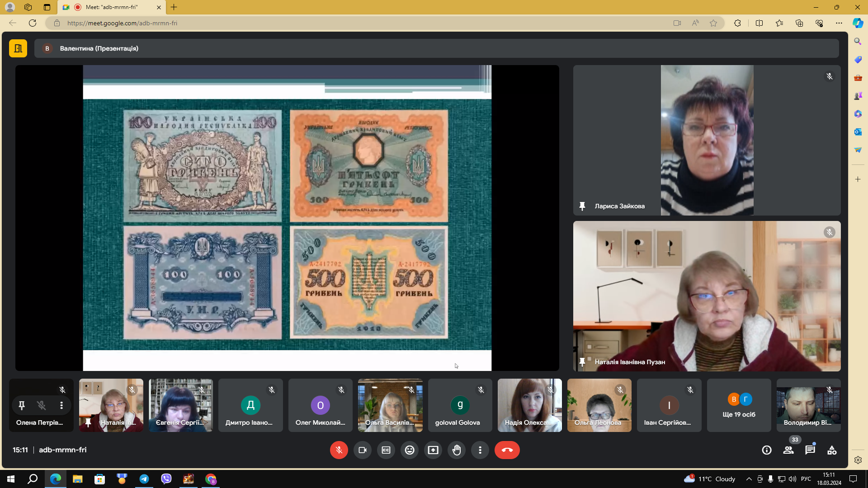868x488 pixels.
Task: Open emoji reactions panel
Action: click(410, 450)
